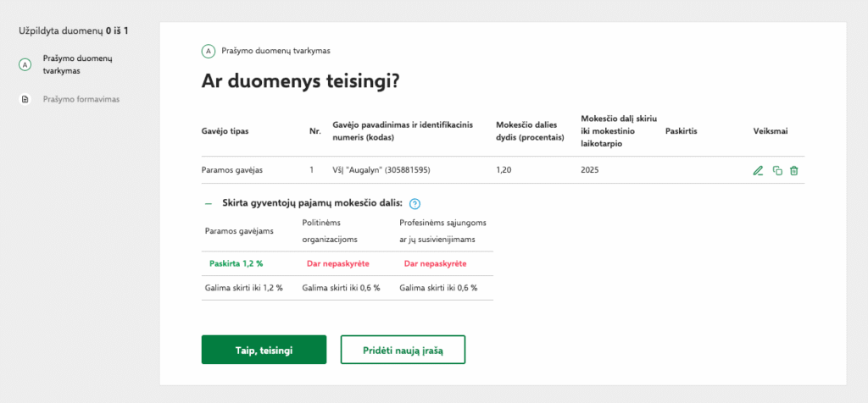Select the Prašymo duomenų tvarkymas sidebar step
Viewport: 868px width, 403px height.
tap(78, 64)
